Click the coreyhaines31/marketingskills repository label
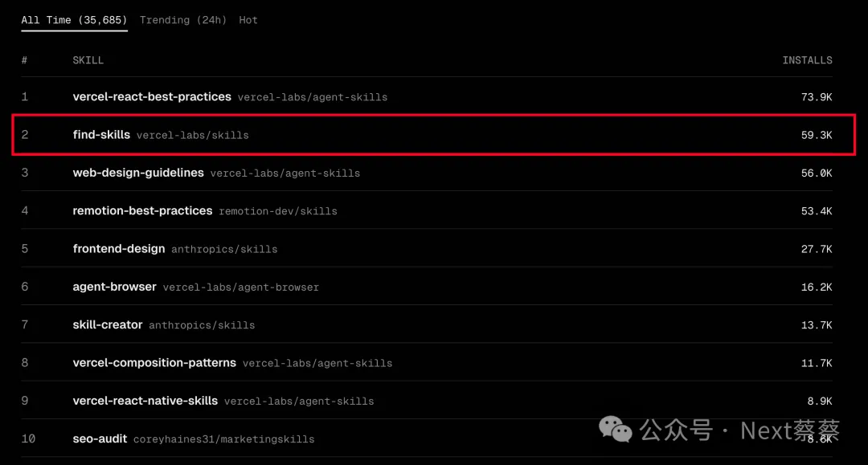868x465 pixels. [223, 439]
